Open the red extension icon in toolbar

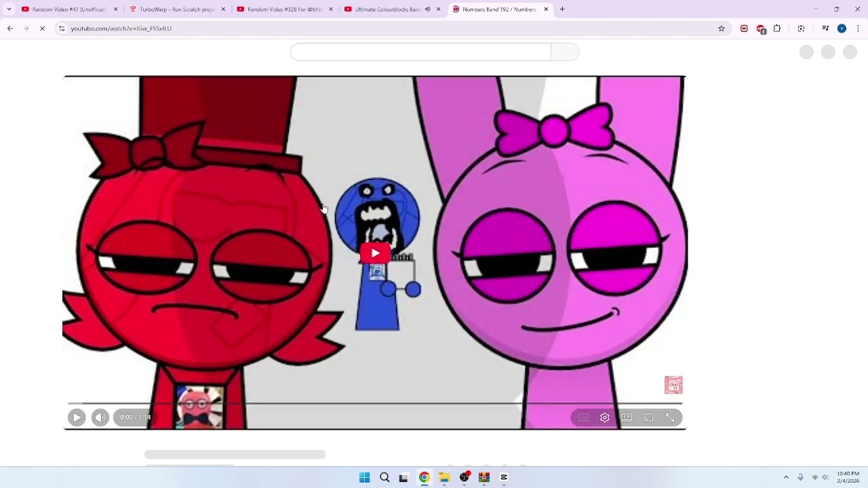[744, 28]
